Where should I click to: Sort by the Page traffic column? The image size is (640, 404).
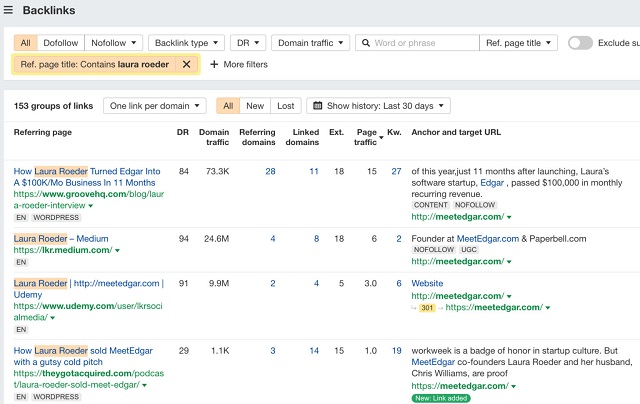[x=366, y=137]
